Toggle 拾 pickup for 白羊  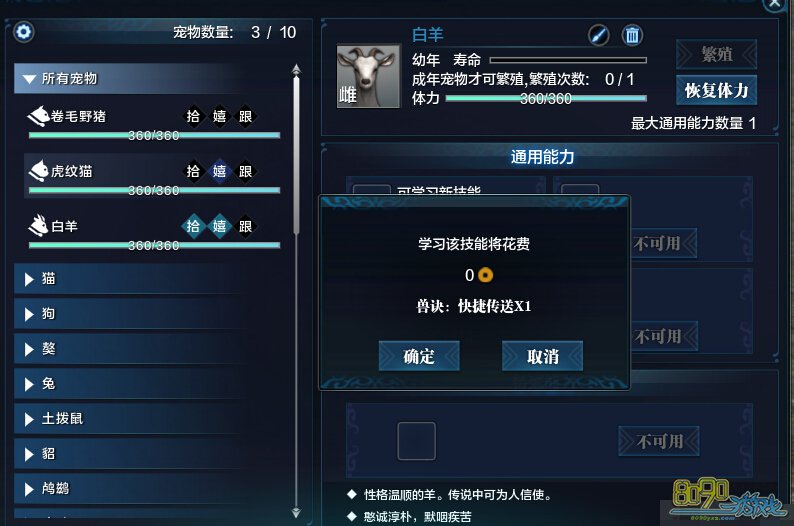(x=193, y=226)
